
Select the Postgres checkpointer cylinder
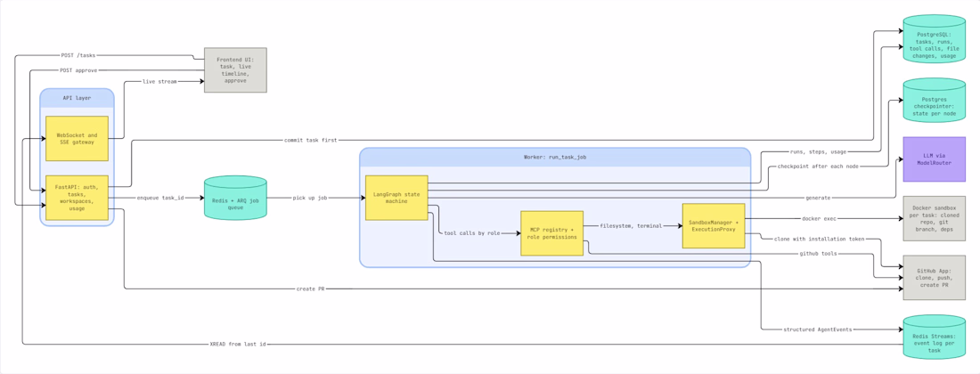click(935, 100)
